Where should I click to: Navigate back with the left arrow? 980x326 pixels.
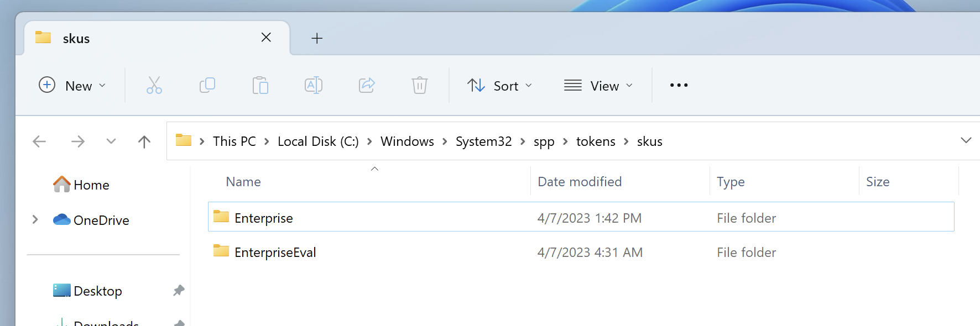tap(39, 142)
